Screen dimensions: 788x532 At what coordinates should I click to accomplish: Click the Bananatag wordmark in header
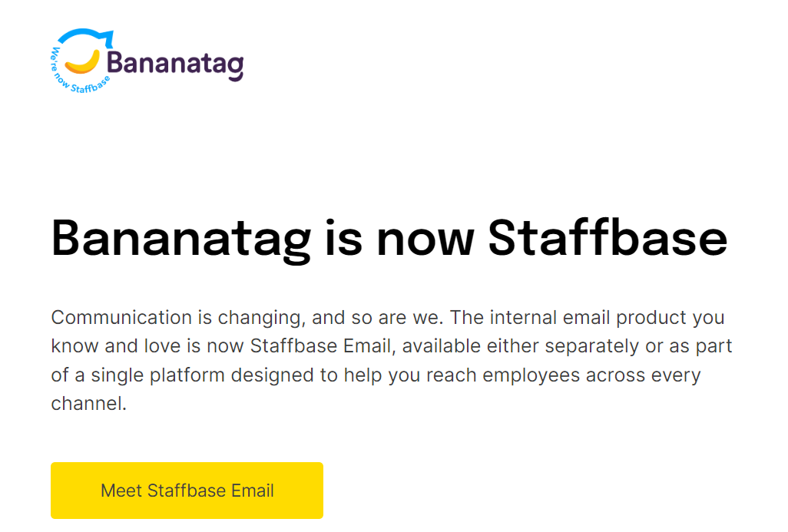(175, 64)
